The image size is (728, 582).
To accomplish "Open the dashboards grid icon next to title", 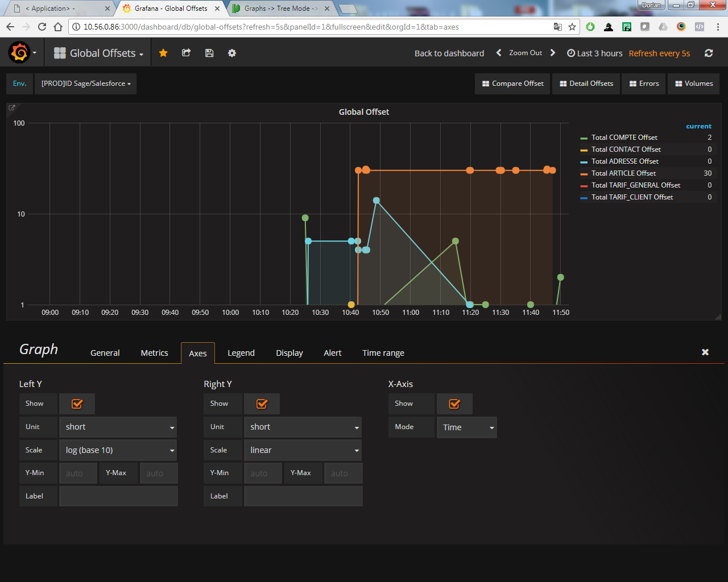I will pos(59,52).
